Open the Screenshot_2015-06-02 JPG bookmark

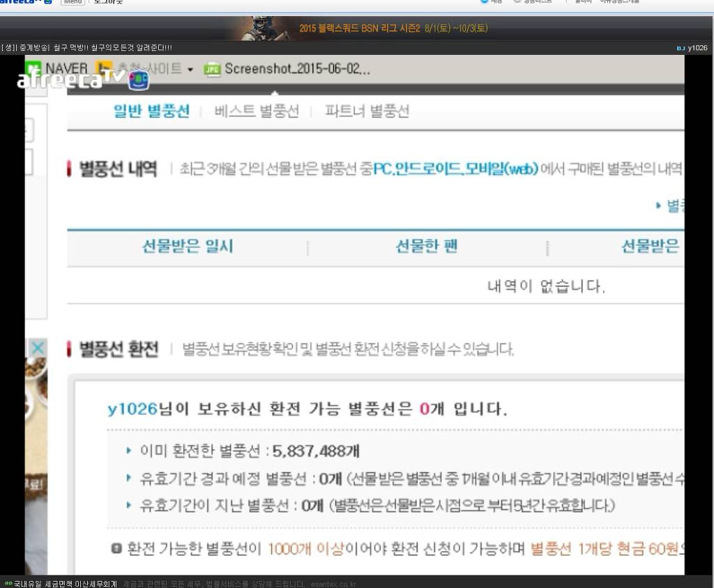coord(287,69)
